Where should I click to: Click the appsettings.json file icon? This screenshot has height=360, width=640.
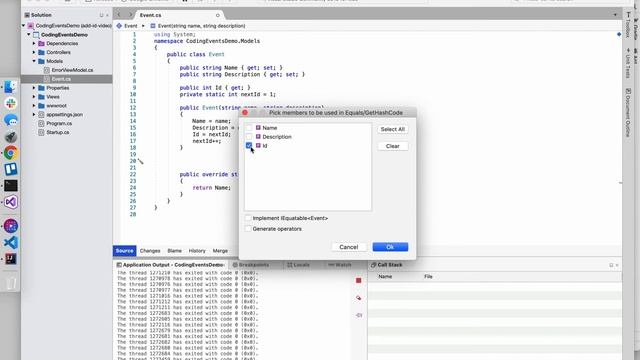pyautogui.click(x=41, y=115)
